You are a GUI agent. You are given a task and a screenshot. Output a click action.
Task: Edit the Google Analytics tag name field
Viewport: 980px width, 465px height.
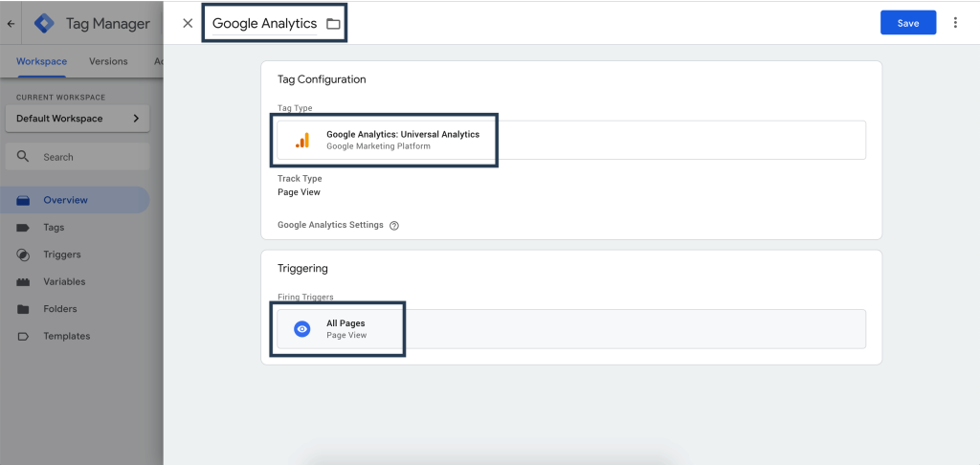pos(264,24)
